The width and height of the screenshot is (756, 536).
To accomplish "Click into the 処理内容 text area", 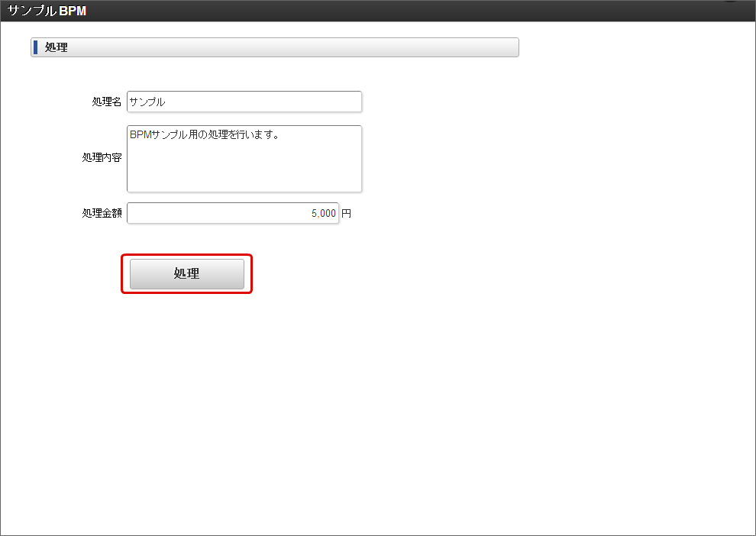I will point(244,159).
